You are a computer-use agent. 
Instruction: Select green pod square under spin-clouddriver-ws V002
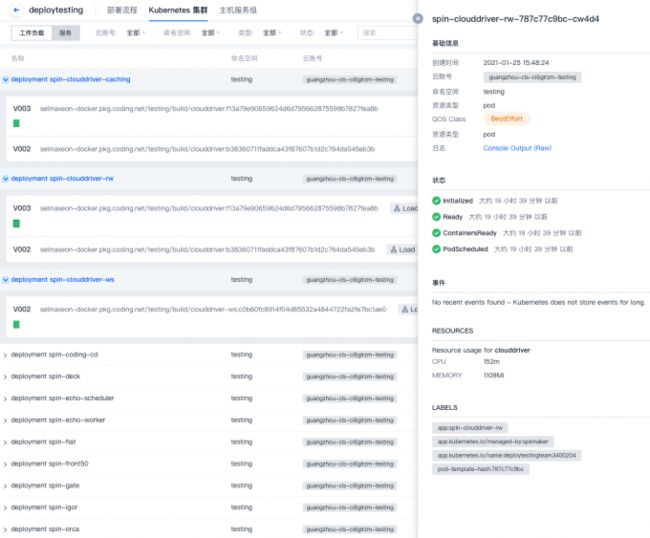coord(17,324)
